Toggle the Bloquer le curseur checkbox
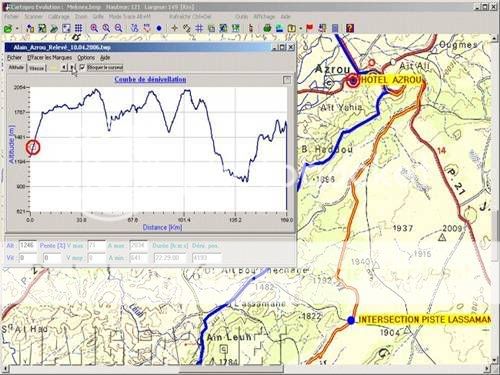This screenshot has width=500, height=375. [82, 67]
